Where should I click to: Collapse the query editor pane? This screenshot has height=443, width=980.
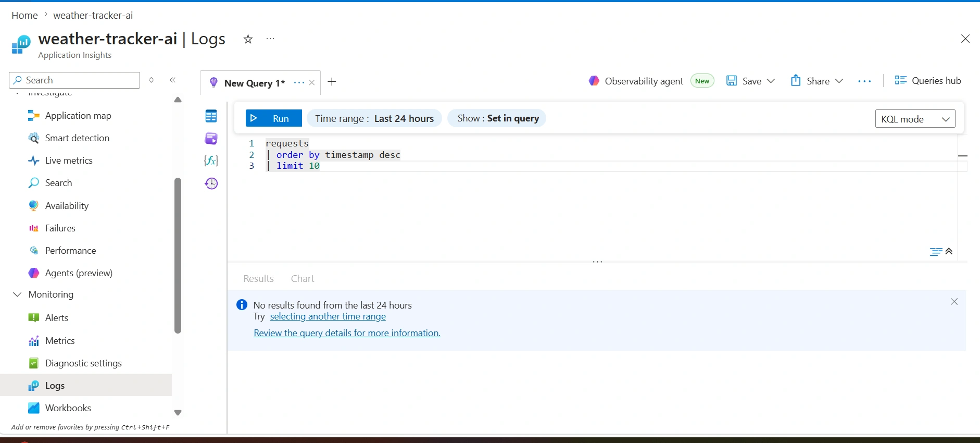click(x=949, y=251)
